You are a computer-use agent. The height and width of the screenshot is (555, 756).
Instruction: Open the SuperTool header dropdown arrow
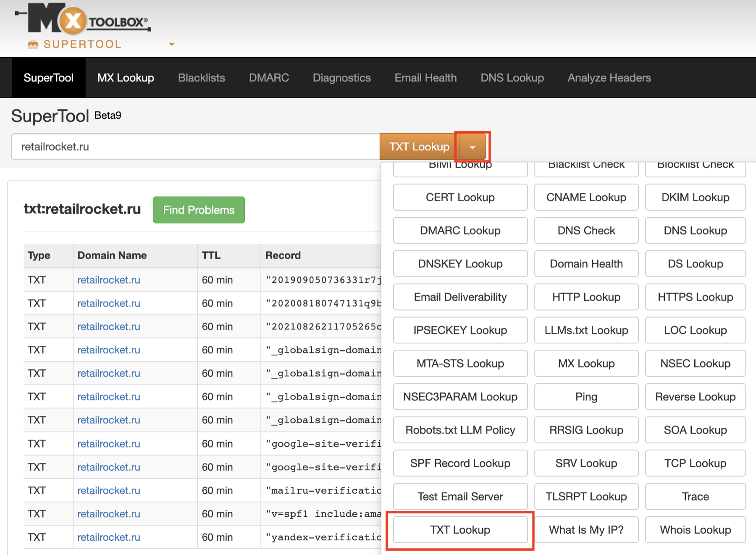click(x=171, y=44)
